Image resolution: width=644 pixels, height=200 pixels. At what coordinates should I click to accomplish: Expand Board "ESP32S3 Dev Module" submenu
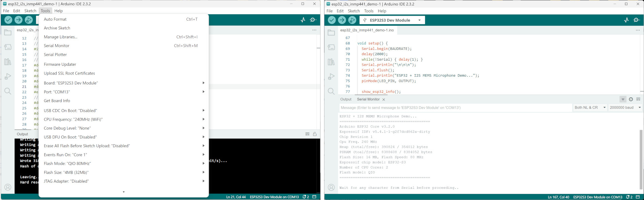click(x=124, y=83)
